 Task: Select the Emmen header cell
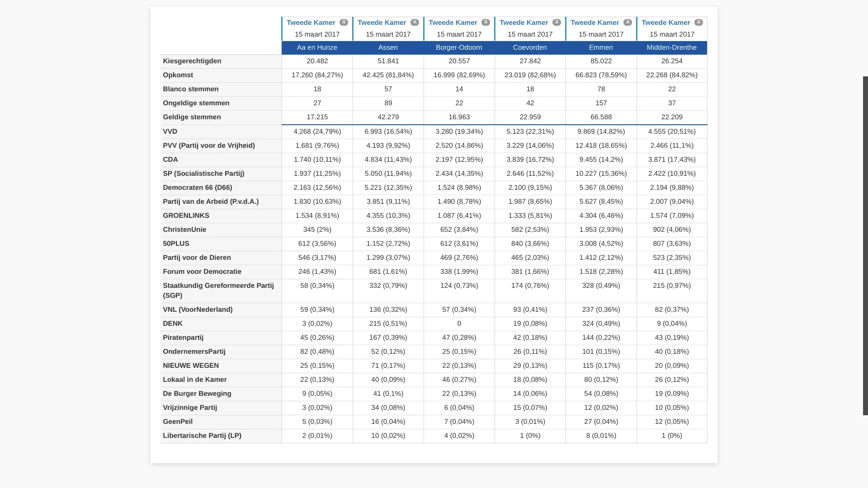(601, 47)
